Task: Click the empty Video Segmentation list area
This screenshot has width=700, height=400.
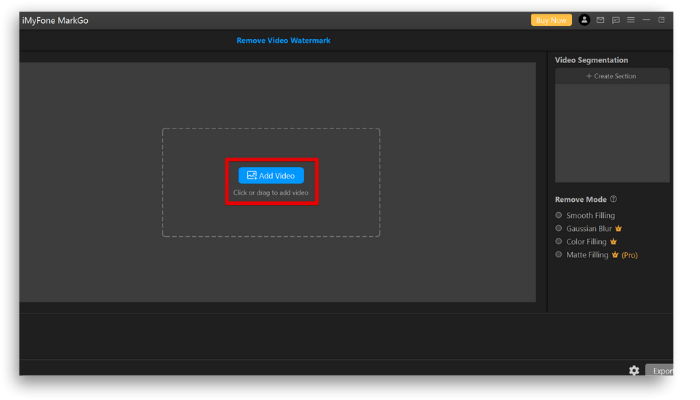Action: point(612,133)
